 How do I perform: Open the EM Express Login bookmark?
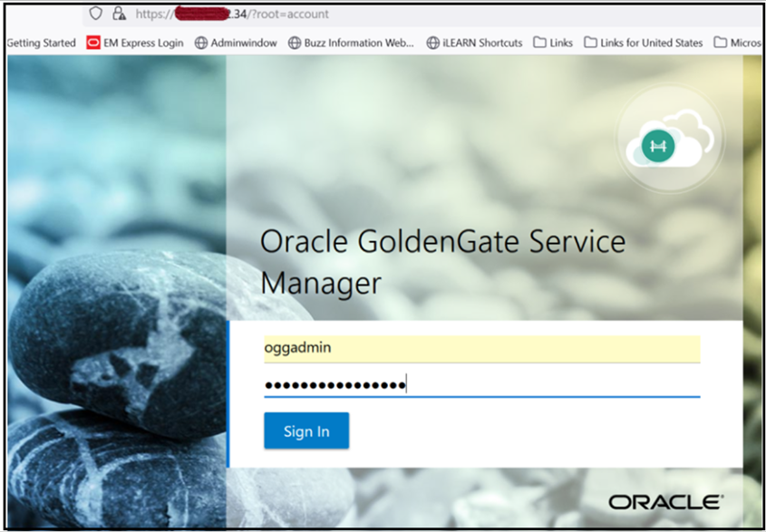[x=135, y=43]
